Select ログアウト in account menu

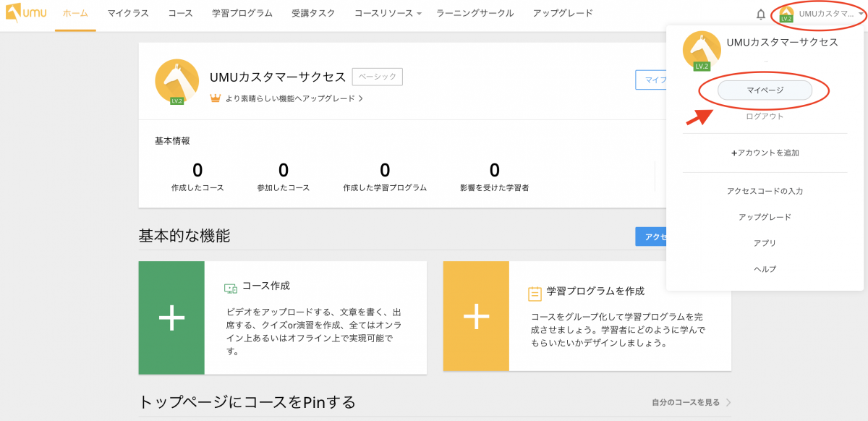coord(765,116)
